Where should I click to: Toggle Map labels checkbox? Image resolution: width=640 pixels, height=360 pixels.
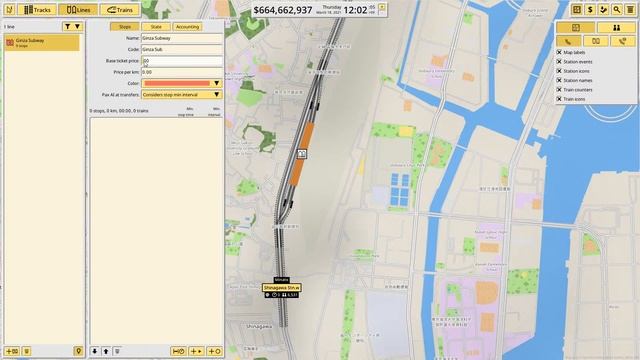[559, 52]
